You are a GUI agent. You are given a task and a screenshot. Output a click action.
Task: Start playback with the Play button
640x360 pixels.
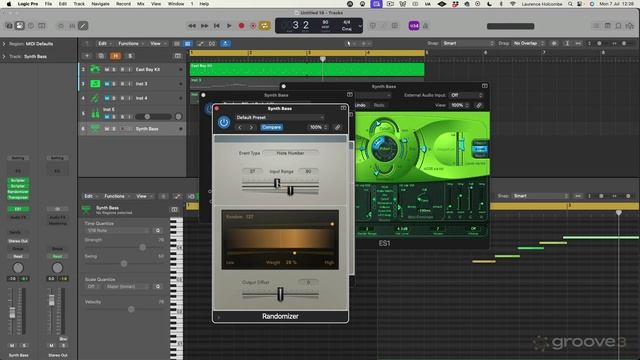tap(229, 26)
